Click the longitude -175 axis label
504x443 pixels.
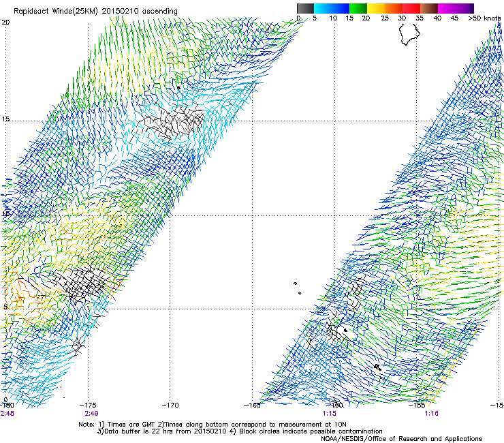pos(88,405)
